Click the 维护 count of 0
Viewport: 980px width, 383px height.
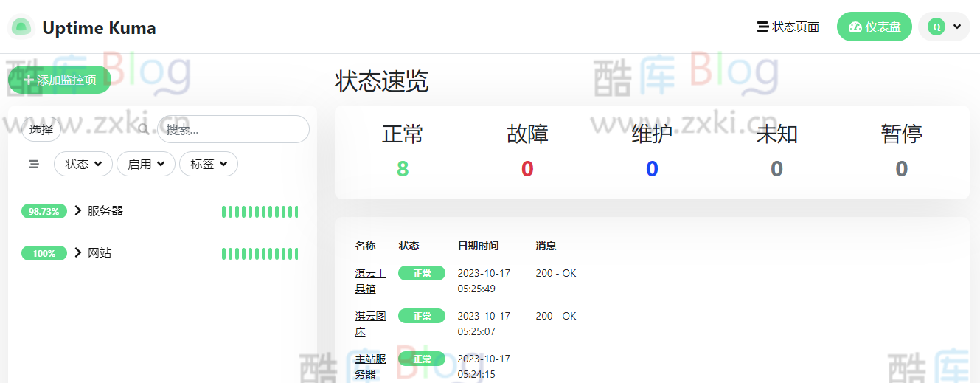pyautogui.click(x=652, y=169)
